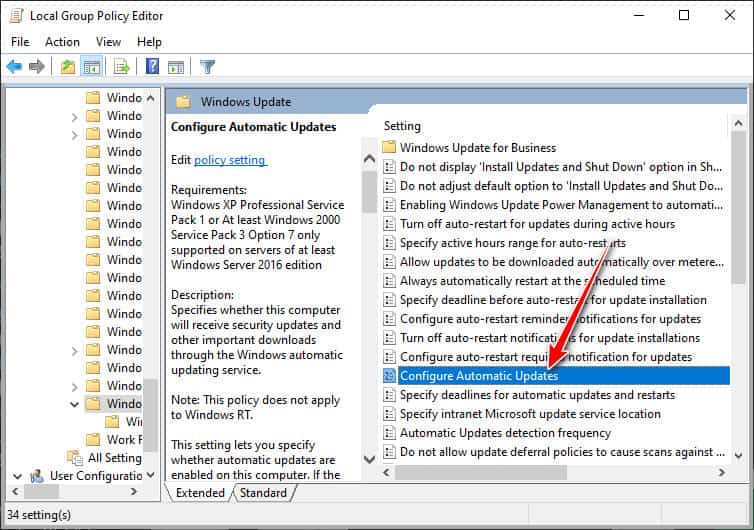Image resolution: width=754 pixels, height=530 pixels.
Task: Select Specify active hours range for auto-restarts
Action: pyautogui.click(x=513, y=242)
